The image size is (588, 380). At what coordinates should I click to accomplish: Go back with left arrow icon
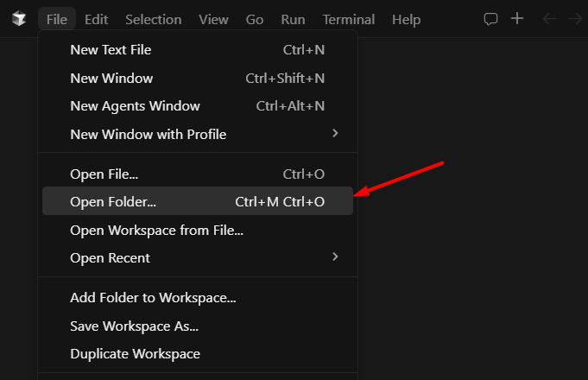point(549,19)
